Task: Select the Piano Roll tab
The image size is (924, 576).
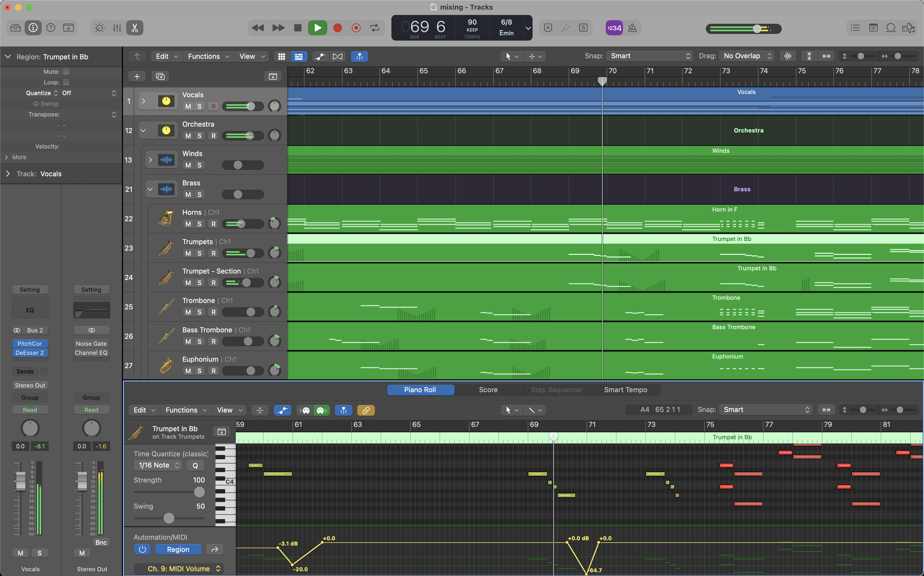Action: 420,390
